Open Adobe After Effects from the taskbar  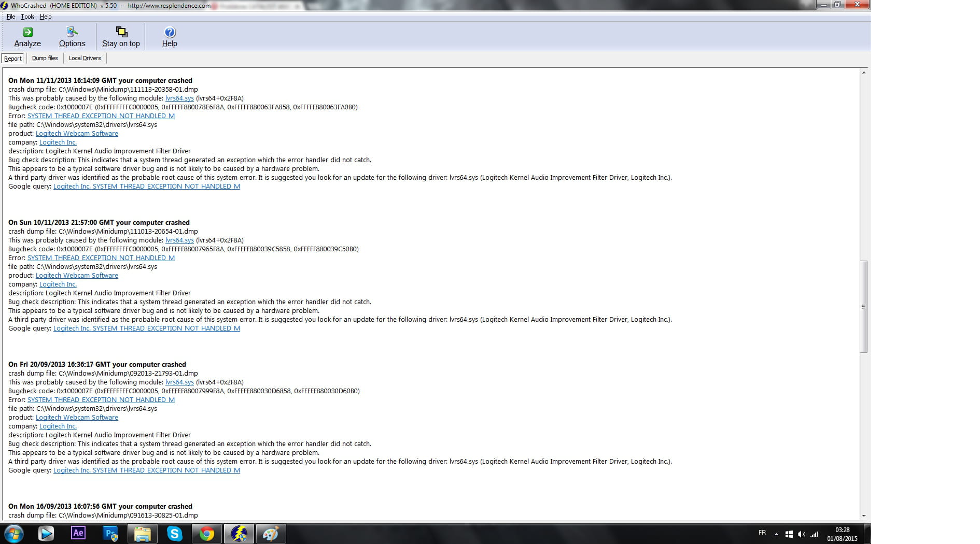78,533
